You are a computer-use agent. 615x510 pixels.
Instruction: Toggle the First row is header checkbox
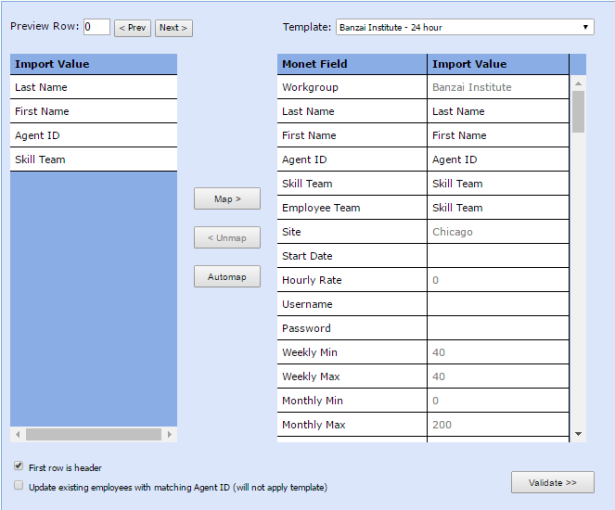click(x=19, y=467)
